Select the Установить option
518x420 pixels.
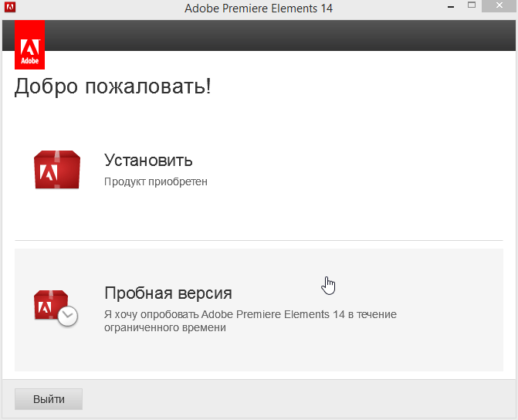(x=259, y=170)
